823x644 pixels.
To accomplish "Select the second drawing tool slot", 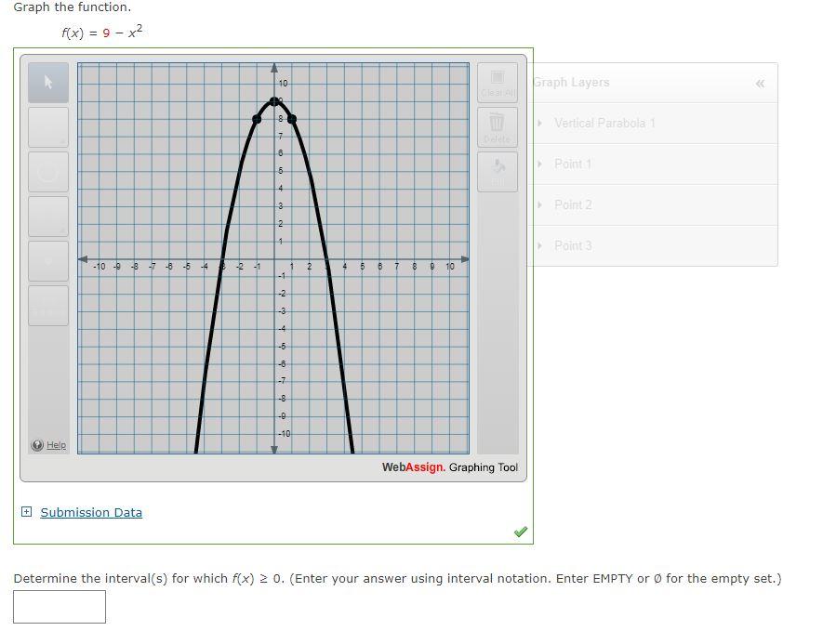I will point(47,127).
